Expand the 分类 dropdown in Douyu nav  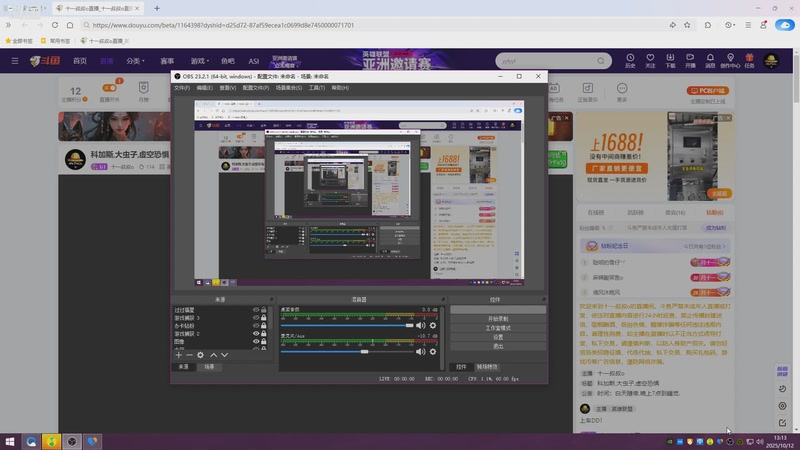tap(135, 61)
